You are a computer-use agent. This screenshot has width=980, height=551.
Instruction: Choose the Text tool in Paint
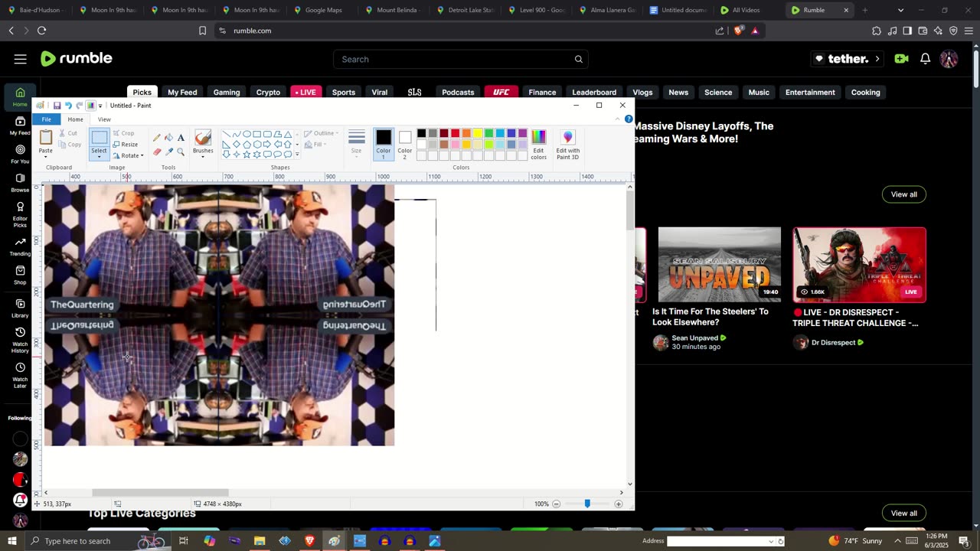coord(181,138)
